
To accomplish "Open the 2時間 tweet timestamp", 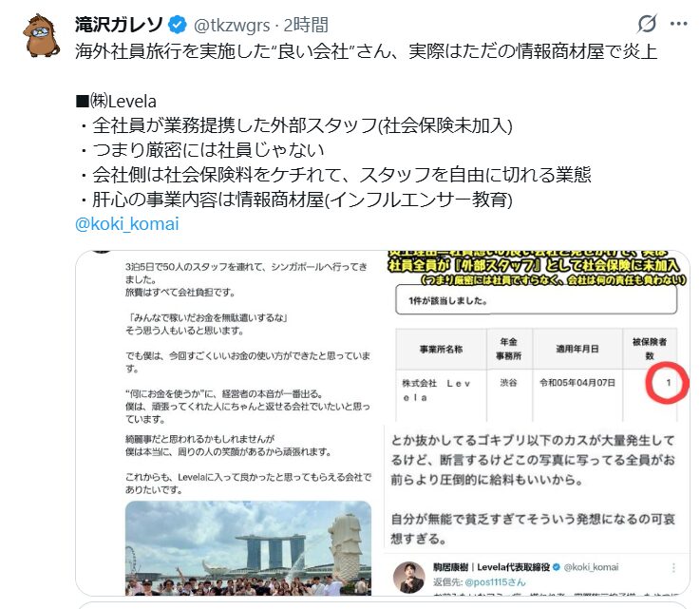I will [306, 26].
